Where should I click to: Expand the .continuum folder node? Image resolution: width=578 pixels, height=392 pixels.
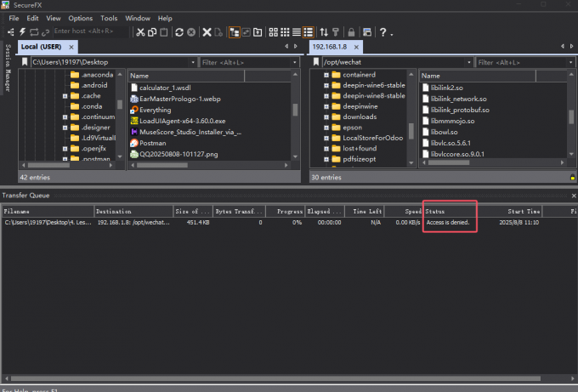pos(65,116)
